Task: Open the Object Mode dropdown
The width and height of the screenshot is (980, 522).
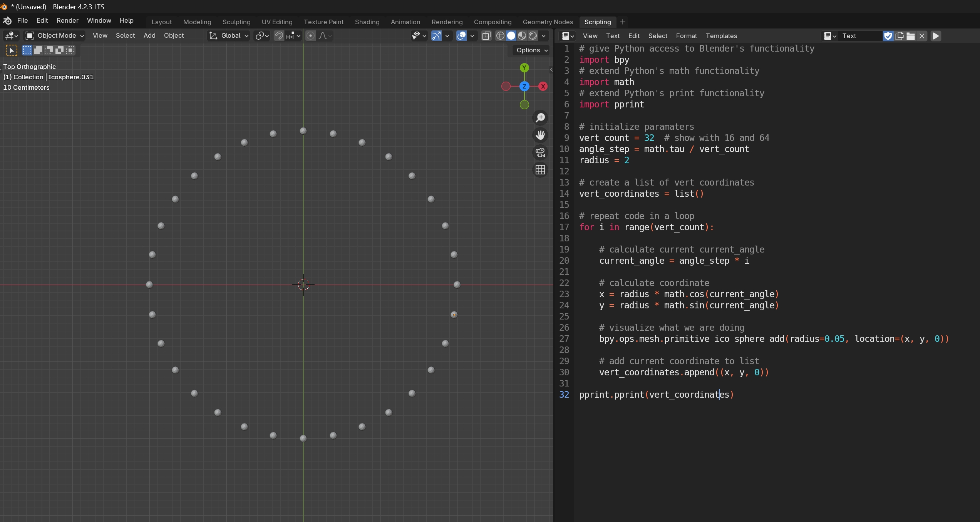Action: [55, 36]
